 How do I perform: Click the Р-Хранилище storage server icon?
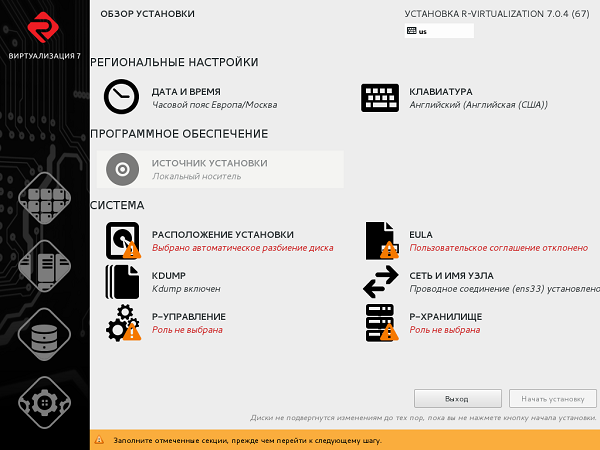click(x=380, y=323)
